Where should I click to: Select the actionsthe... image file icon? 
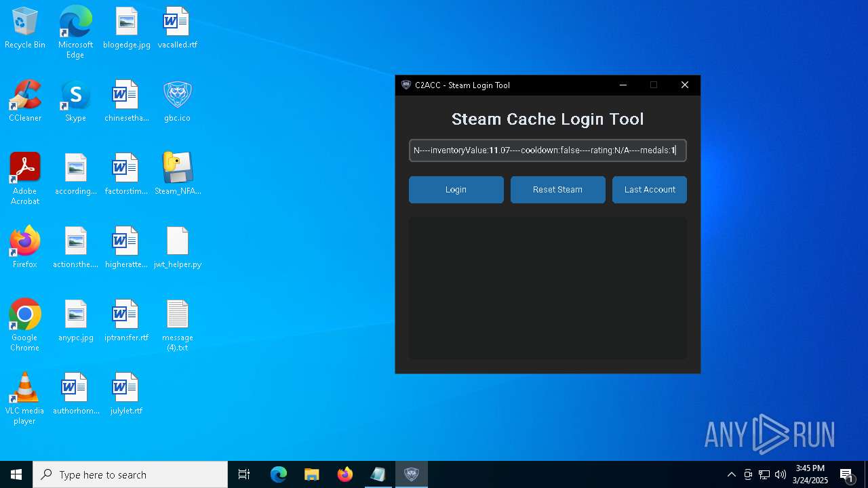click(75, 248)
